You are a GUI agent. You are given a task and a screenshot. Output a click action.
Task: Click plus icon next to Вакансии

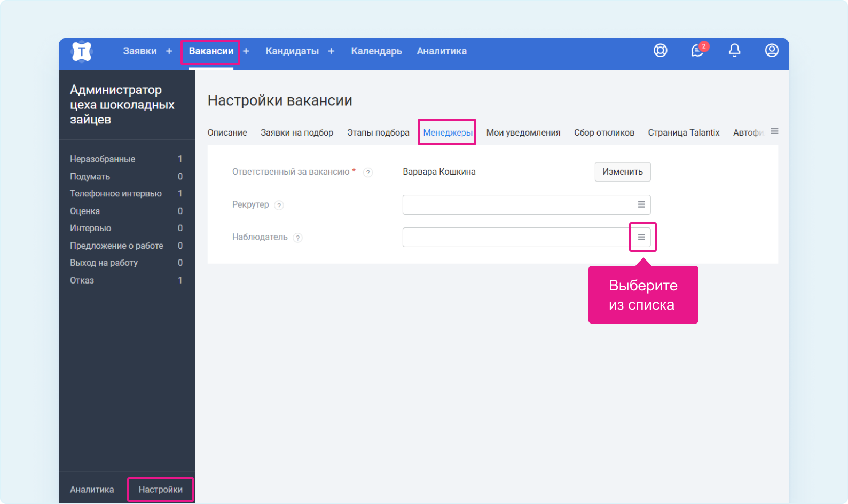click(x=246, y=51)
